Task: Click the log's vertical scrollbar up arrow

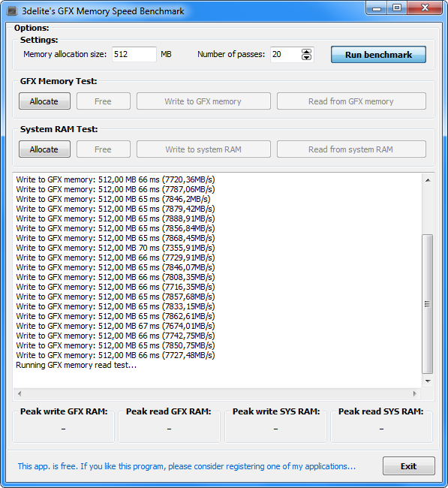Action: tap(428, 180)
